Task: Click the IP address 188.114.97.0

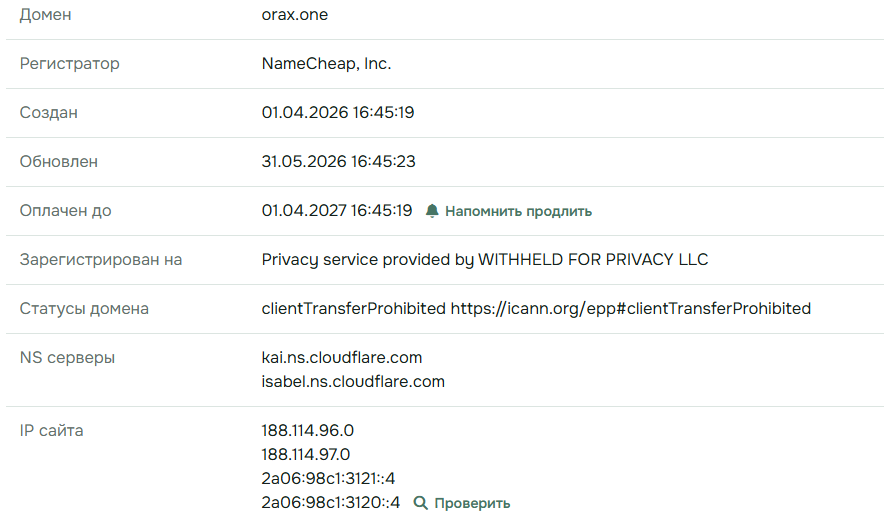Action: (306, 454)
